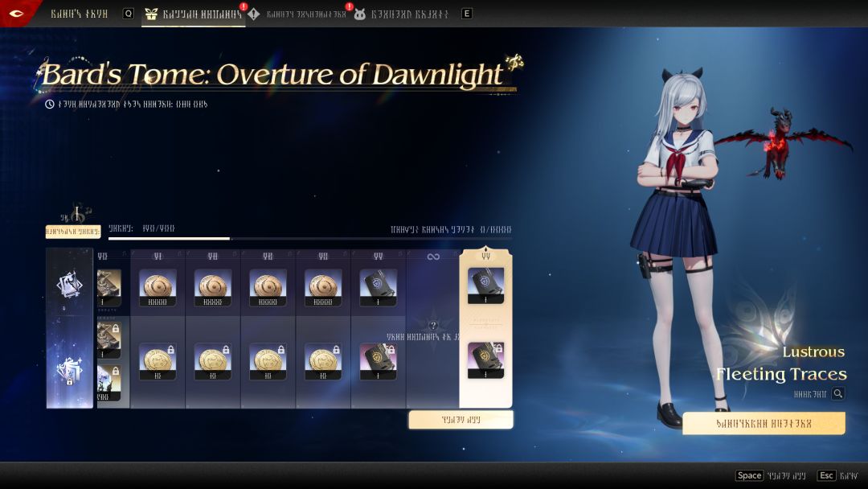The height and width of the screenshot is (489, 868).
Task: Click the third locked premium gold coin
Action: pos(268,361)
